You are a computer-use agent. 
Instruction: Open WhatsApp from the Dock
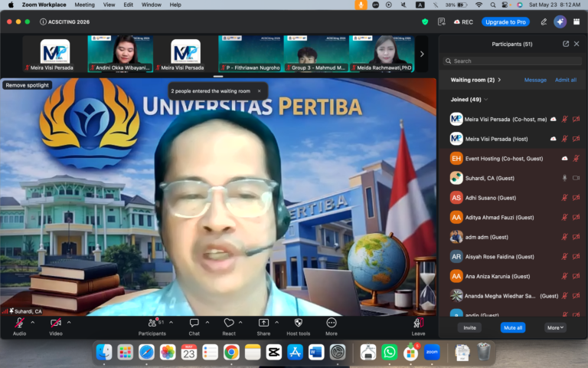pyautogui.click(x=389, y=352)
